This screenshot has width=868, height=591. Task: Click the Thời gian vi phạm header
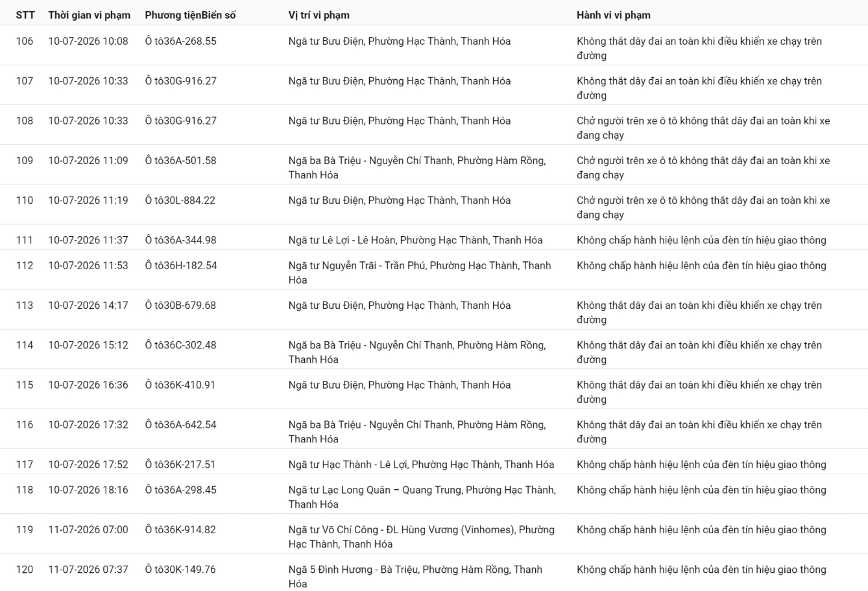(89, 15)
